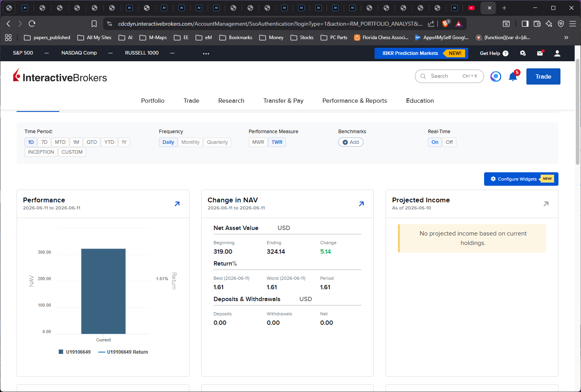Image resolution: width=581 pixels, height=392 pixels.
Task: Reload the page with refresh icon
Action: [32, 24]
